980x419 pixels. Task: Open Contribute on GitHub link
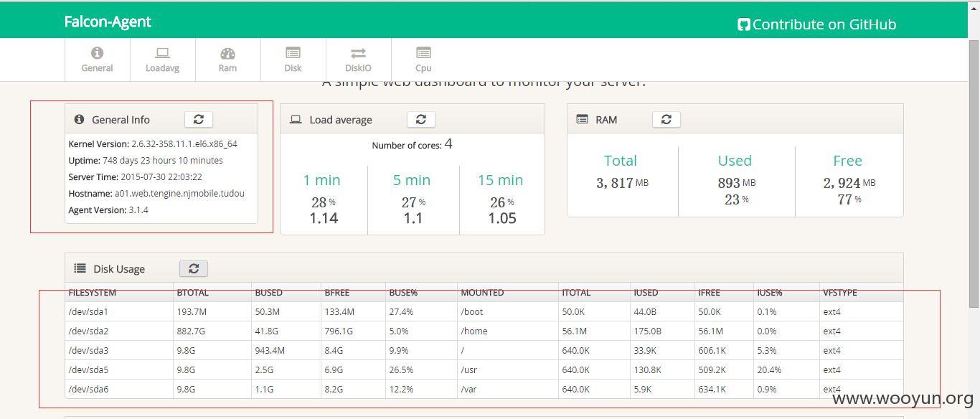coord(817,24)
